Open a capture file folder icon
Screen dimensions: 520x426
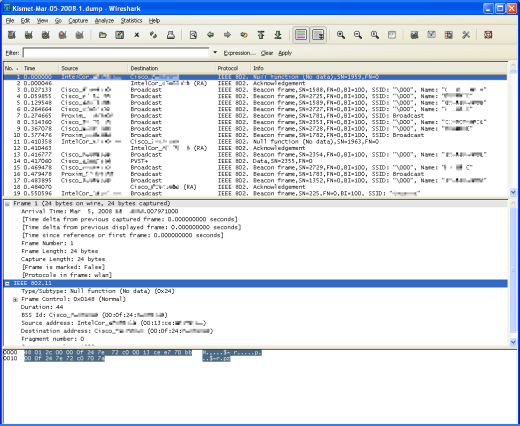[x=103, y=35]
